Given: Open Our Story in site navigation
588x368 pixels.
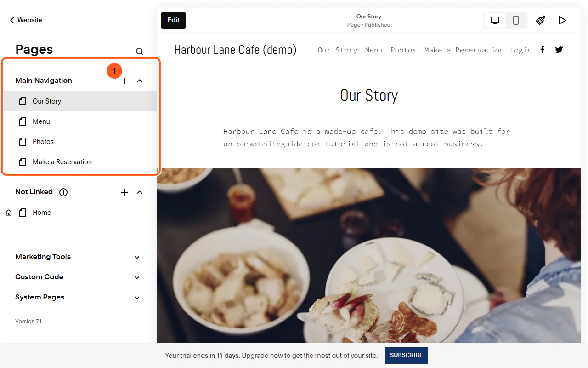Looking at the screenshot, I should click(338, 50).
